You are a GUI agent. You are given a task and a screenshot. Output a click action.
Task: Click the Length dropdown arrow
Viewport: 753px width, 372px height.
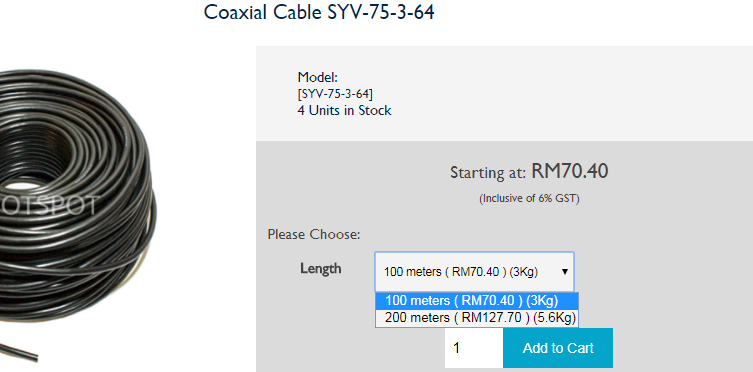click(x=565, y=272)
